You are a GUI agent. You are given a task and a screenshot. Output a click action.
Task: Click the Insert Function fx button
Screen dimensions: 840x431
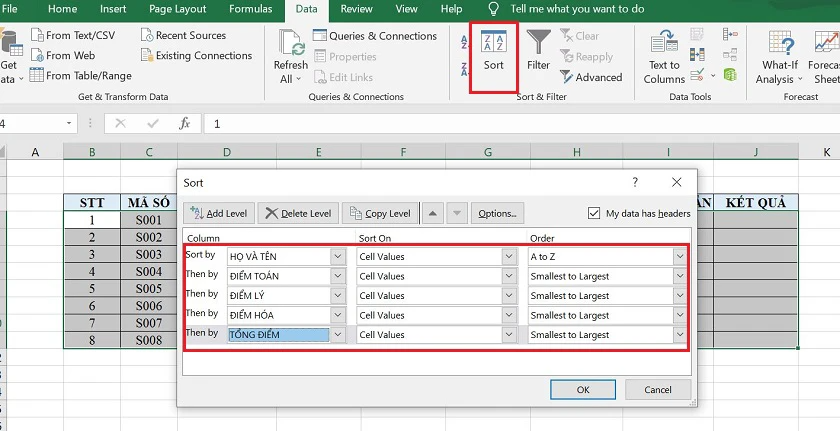[185, 124]
